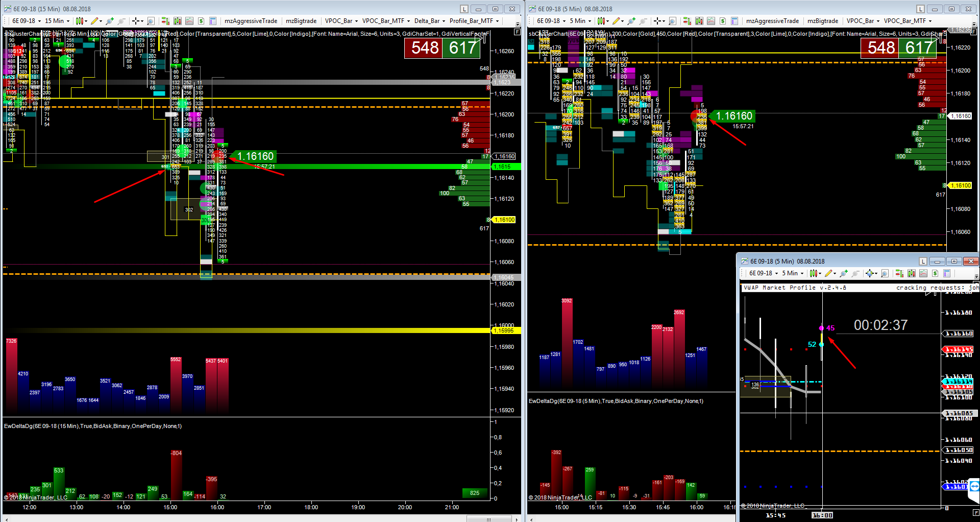This screenshot has width=980, height=522.
Task: Open chart Properties icon in 15 Min window
Action: coord(213,21)
